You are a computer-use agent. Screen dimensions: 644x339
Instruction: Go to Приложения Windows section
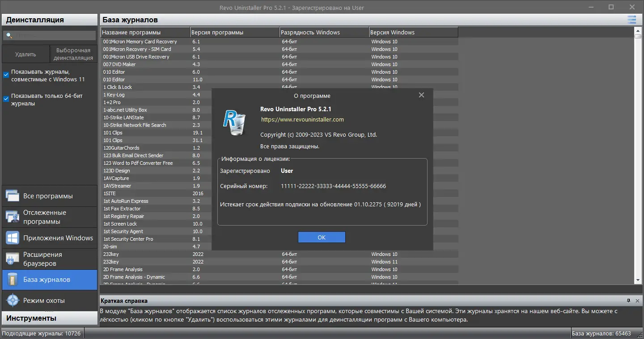50,238
